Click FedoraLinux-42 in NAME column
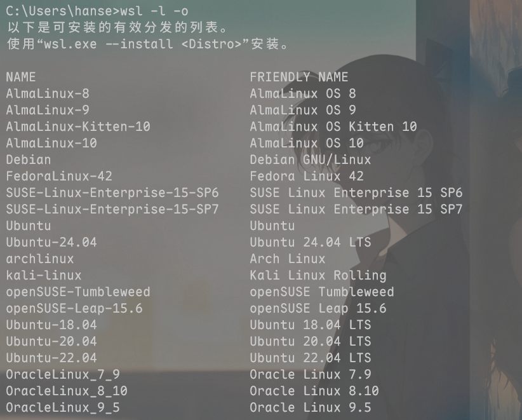 pos(59,176)
